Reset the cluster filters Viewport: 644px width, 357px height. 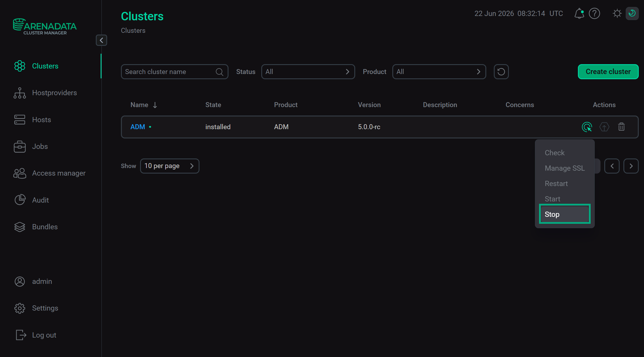pos(501,72)
